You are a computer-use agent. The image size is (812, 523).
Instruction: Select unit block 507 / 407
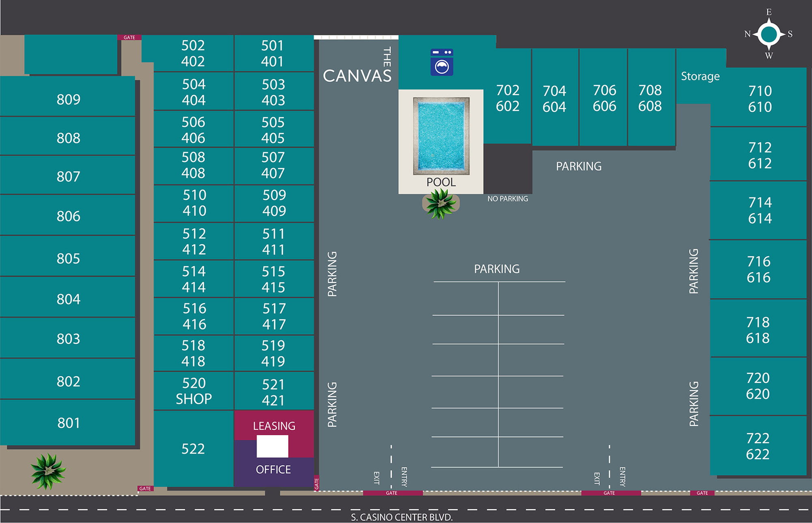point(274,166)
